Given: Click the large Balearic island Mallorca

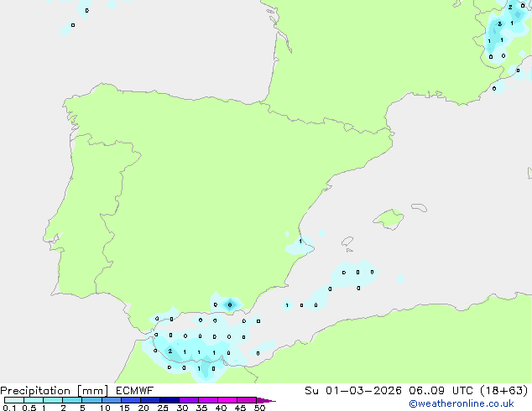Looking at the screenshot, I should 389,219.
